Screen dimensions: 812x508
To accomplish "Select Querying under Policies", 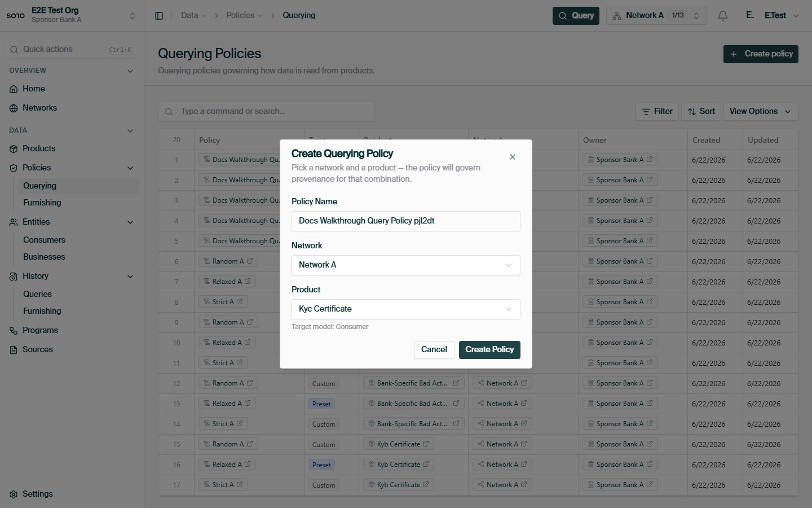I will coord(78,186).
